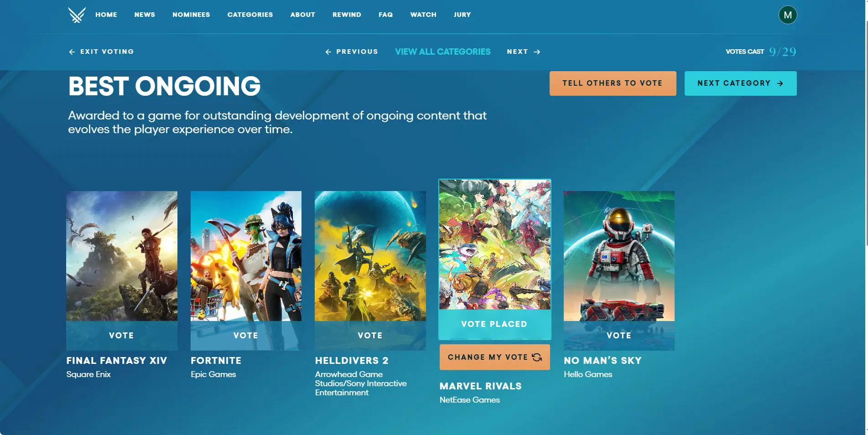Vote for Fortnite
Screen dimensions: 868x435
pyautogui.click(x=246, y=336)
